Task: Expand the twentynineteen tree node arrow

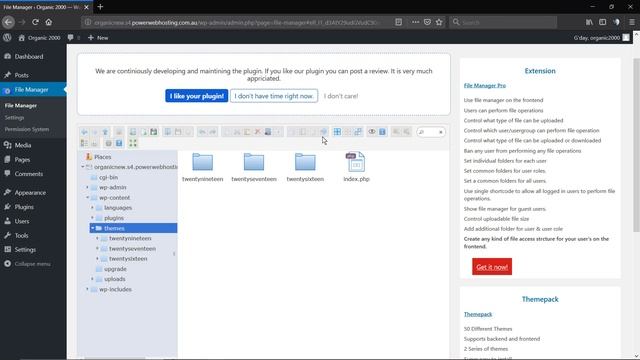Action: 98,238
